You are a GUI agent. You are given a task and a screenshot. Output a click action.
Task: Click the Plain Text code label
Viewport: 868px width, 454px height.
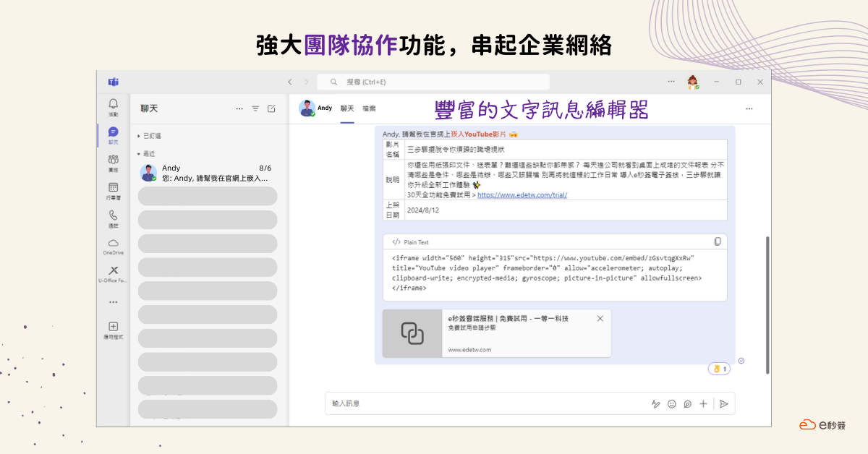point(416,242)
